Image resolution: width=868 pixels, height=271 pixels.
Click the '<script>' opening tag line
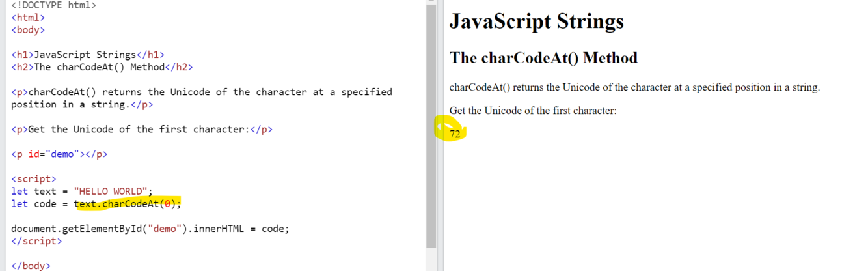[x=34, y=178]
